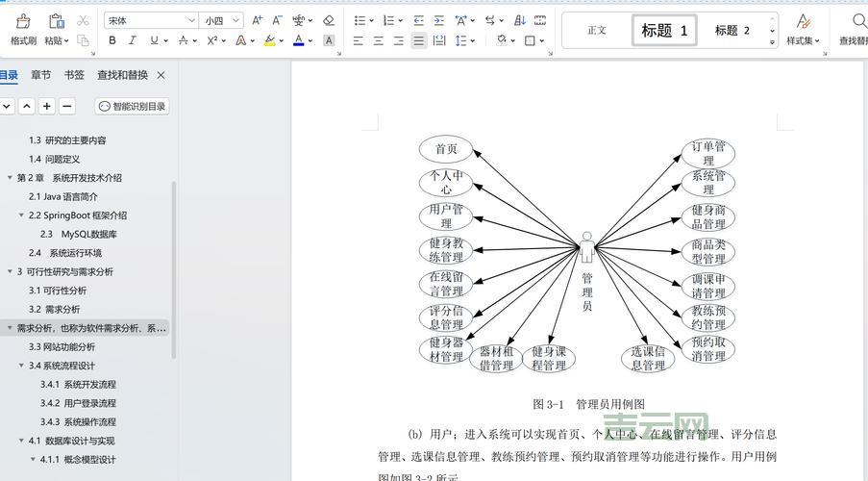
Task: Apply yellow highlight color
Action: [269, 40]
